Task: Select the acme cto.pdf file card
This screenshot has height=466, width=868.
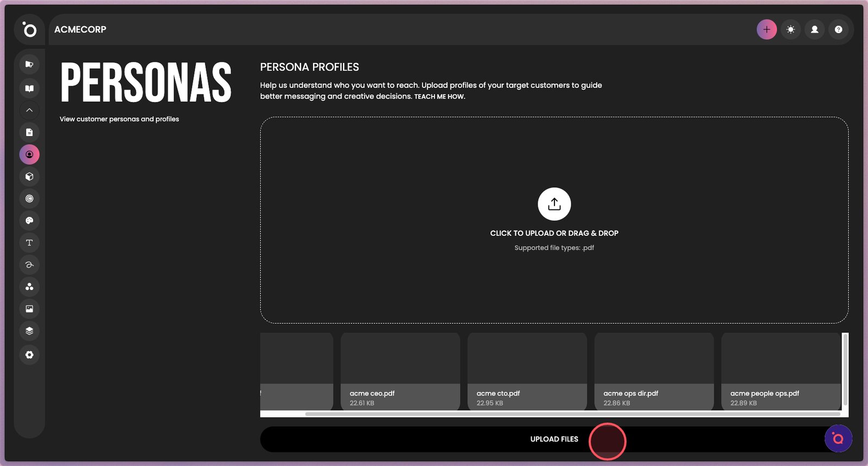Action: [527, 372]
